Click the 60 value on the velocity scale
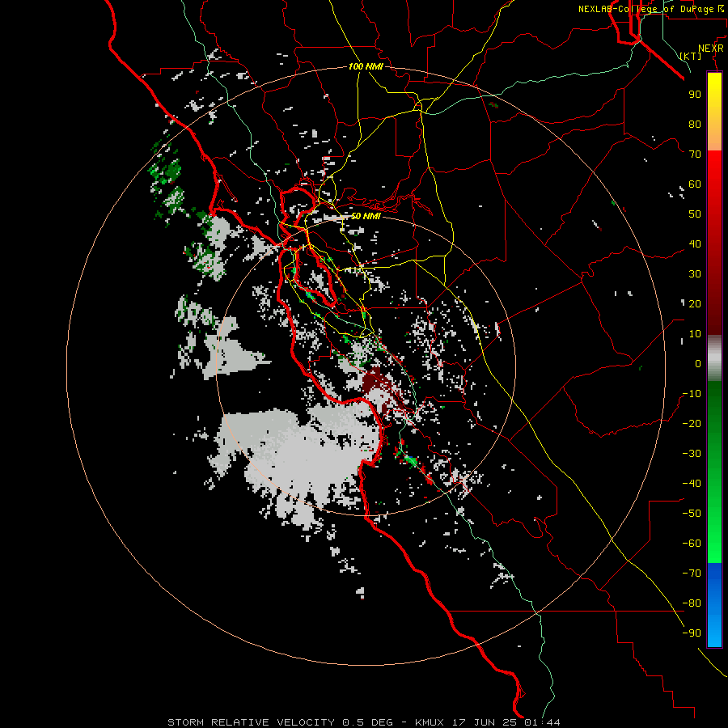 695,184
